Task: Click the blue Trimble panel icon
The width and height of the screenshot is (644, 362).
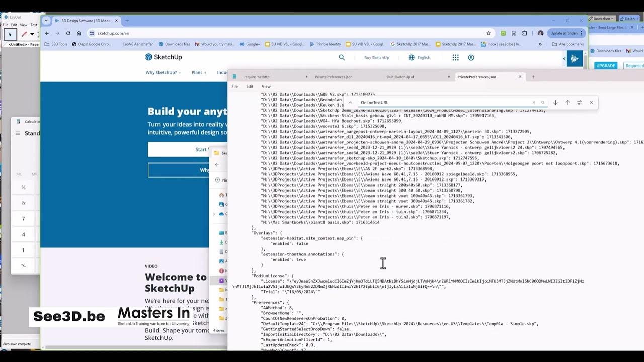Action: pos(574,58)
